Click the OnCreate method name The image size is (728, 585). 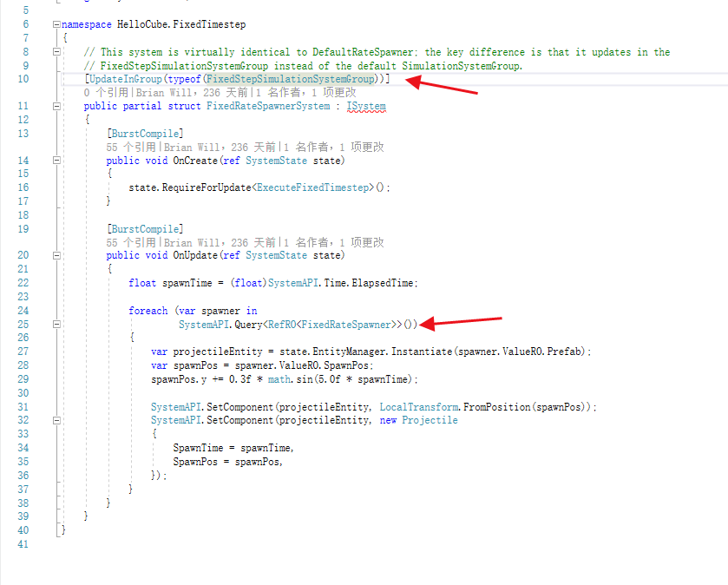[x=195, y=161]
